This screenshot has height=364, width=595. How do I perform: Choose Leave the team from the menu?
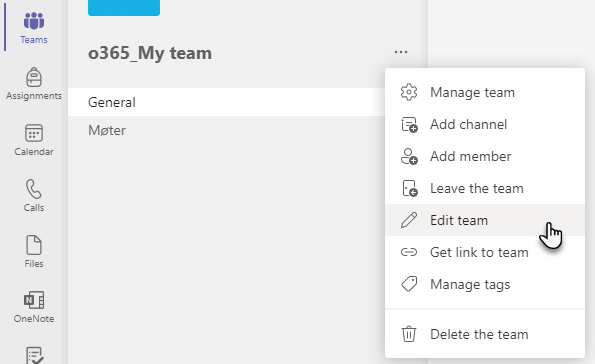[485, 188]
